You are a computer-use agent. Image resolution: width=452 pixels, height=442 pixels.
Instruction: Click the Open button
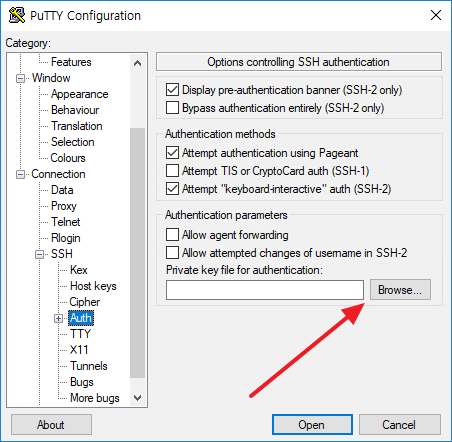(312, 425)
